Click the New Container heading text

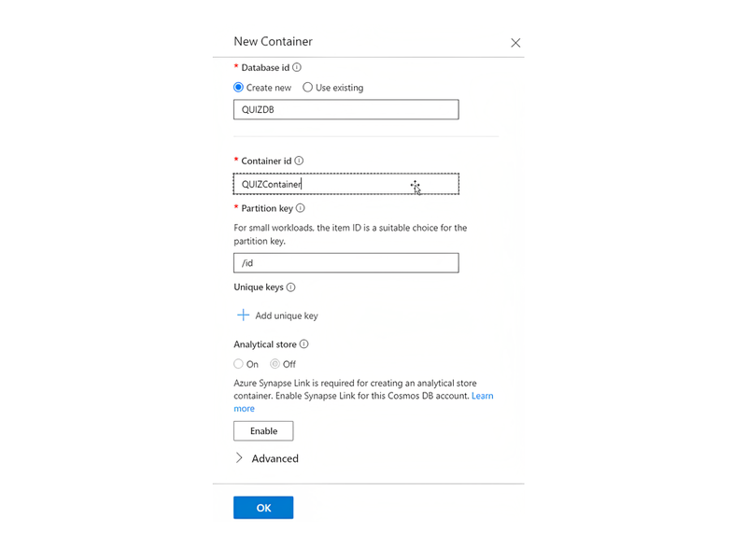point(273,41)
